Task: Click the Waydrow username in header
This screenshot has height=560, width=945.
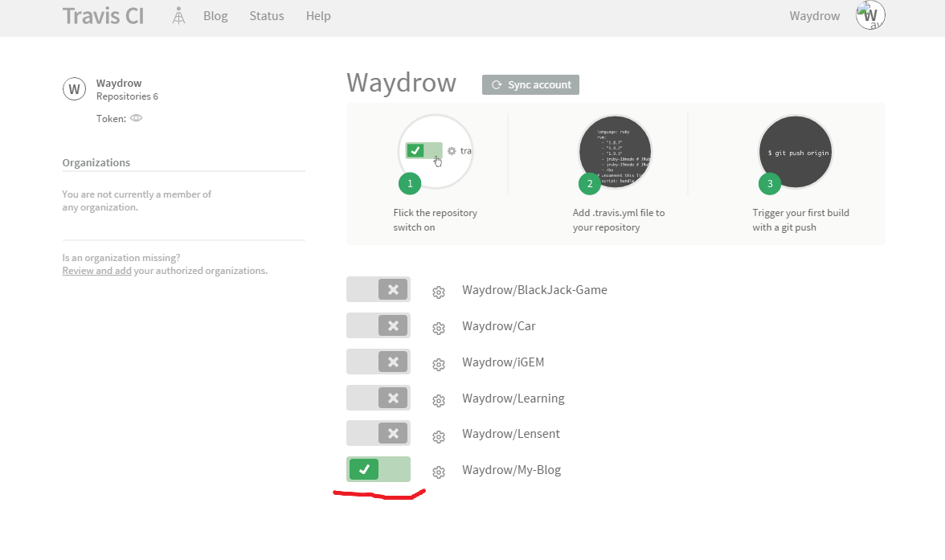Action: (x=814, y=16)
